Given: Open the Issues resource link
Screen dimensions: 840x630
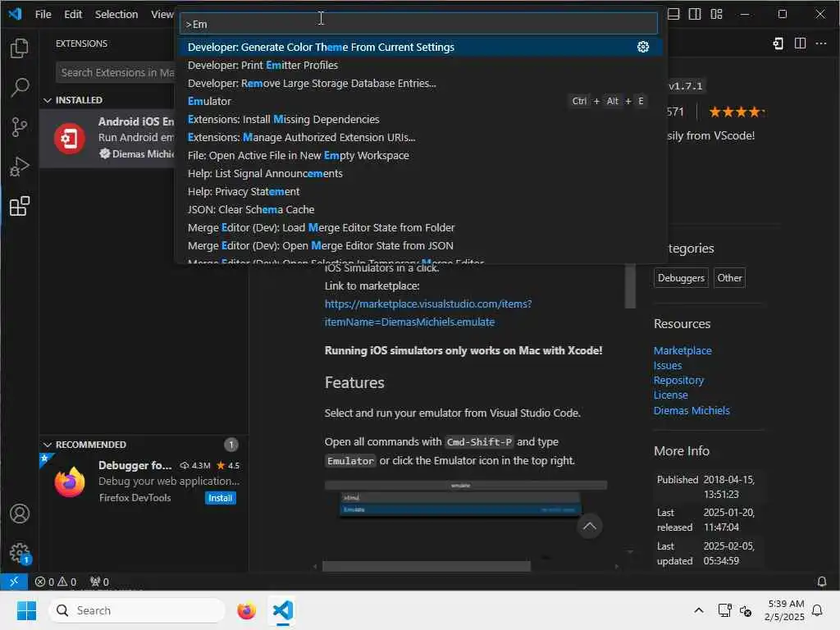Looking at the screenshot, I should [x=668, y=365].
